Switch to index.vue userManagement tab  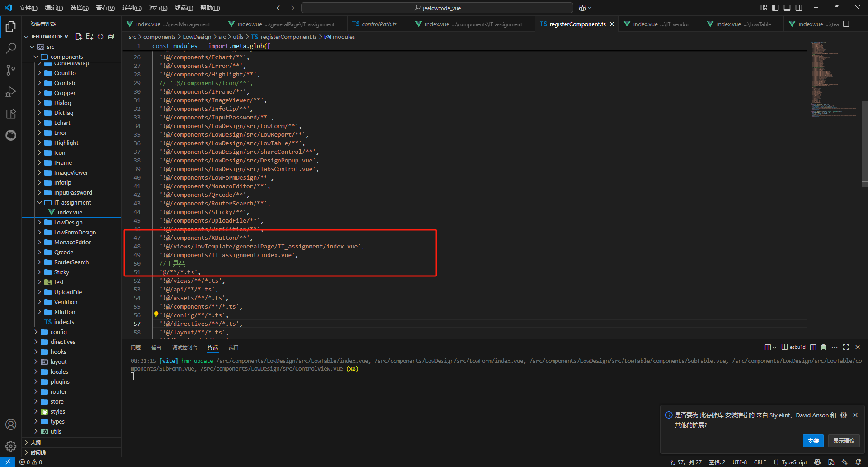tap(172, 24)
